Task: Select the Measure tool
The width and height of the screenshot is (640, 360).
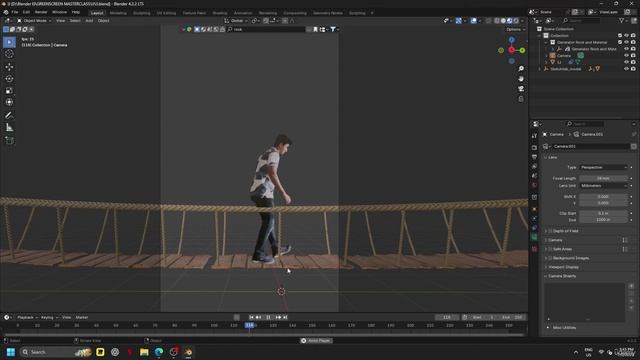Action: [x=9, y=128]
